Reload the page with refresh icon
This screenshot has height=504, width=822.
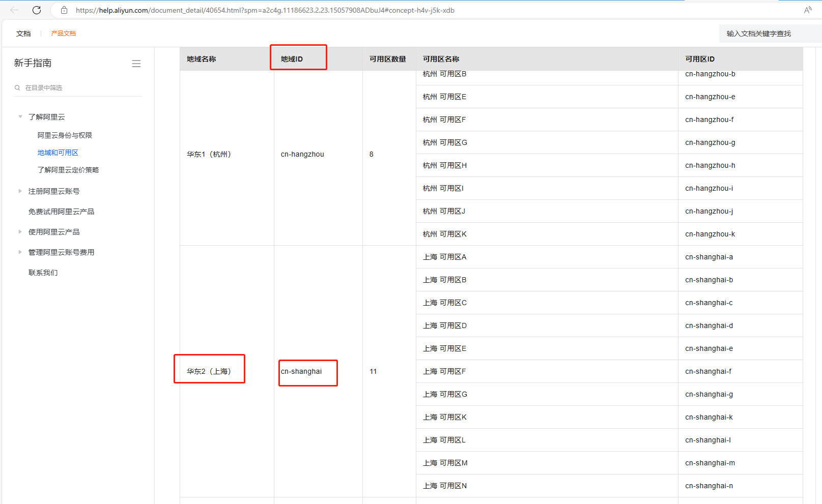click(37, 10)
